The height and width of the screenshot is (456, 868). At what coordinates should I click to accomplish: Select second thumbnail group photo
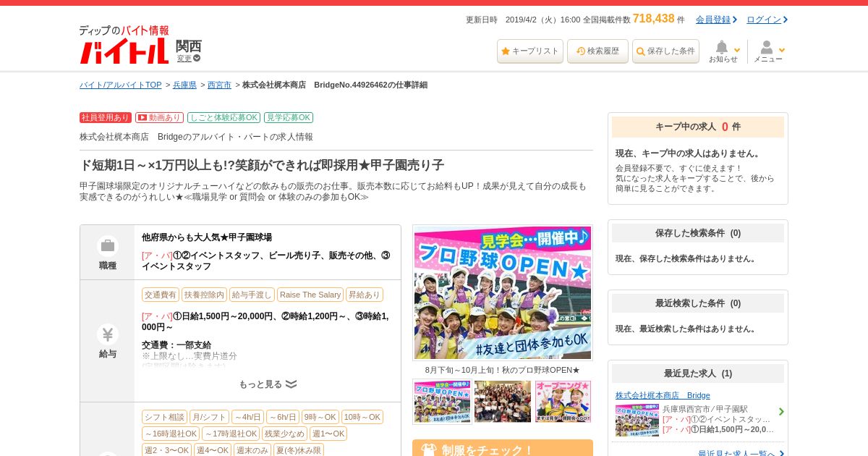pos(503,402)
